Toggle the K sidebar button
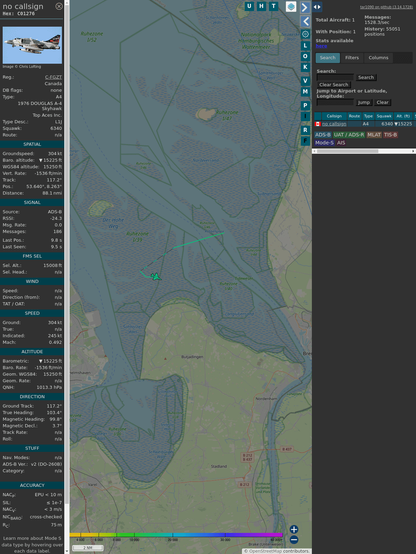 tap(305, 67)
